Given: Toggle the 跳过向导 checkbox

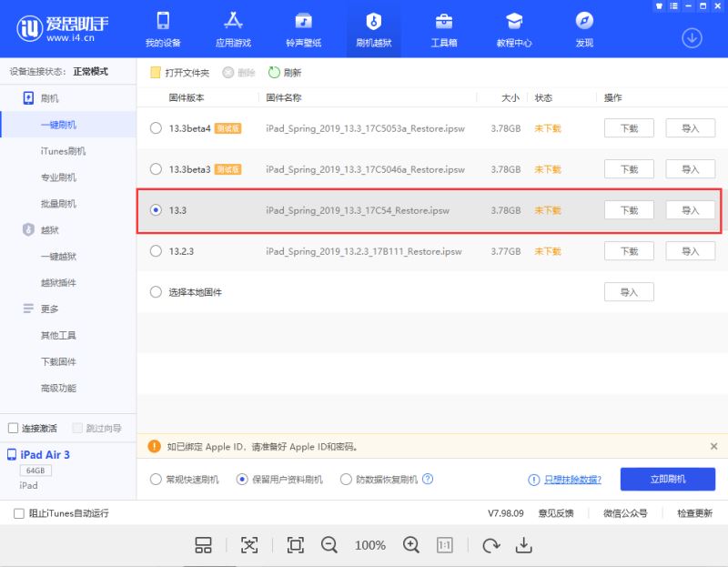Looking at the screenshot, I should pos(77,428).
